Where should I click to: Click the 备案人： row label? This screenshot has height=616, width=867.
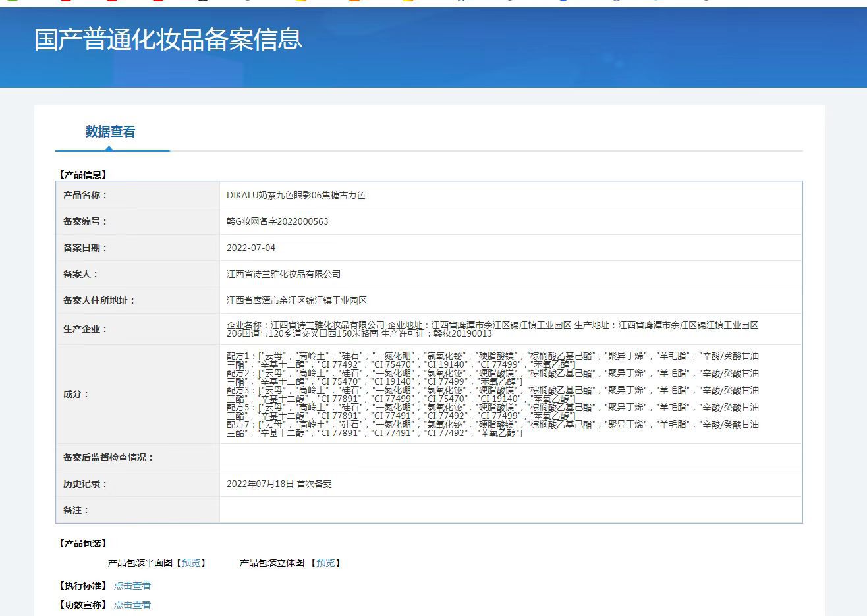(80, 274)
